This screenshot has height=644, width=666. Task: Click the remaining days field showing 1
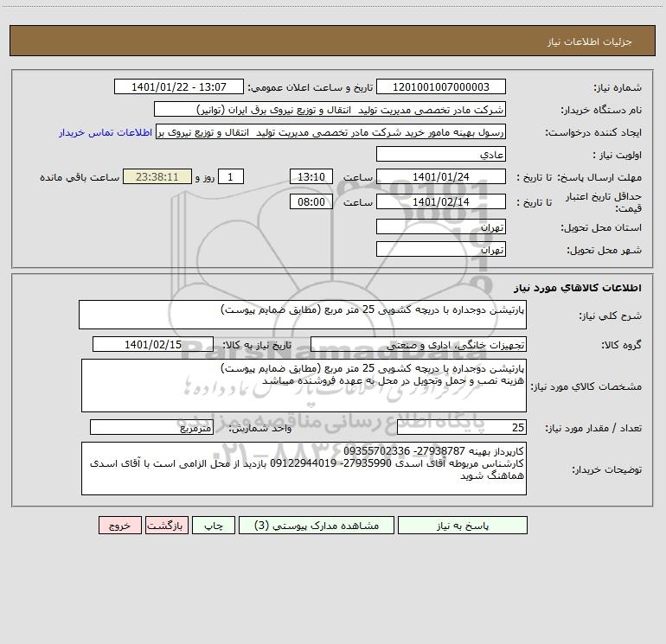pos(231,176)
